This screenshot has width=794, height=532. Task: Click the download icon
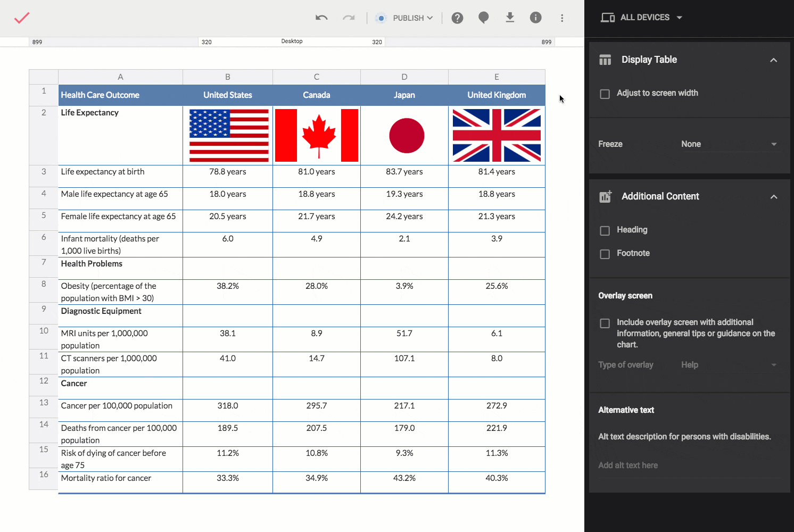510,18
